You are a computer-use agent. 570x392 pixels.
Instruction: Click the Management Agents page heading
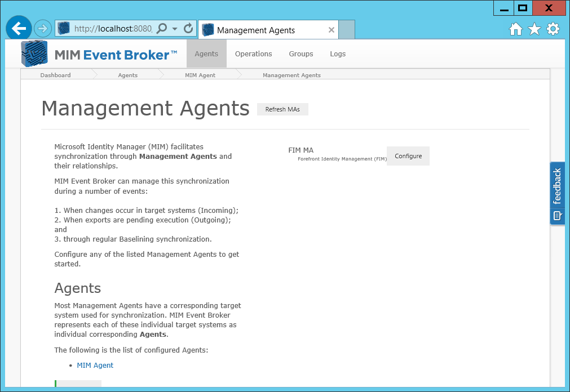pos(145,108)
